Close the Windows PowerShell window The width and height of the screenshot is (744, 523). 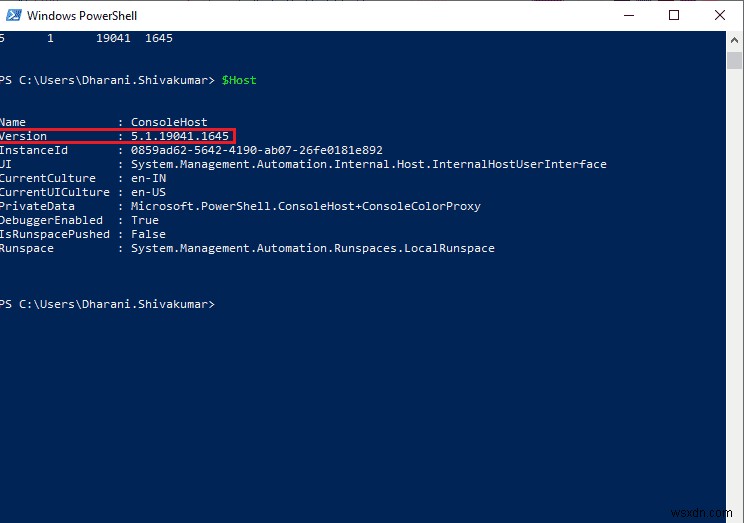(720, 15)
